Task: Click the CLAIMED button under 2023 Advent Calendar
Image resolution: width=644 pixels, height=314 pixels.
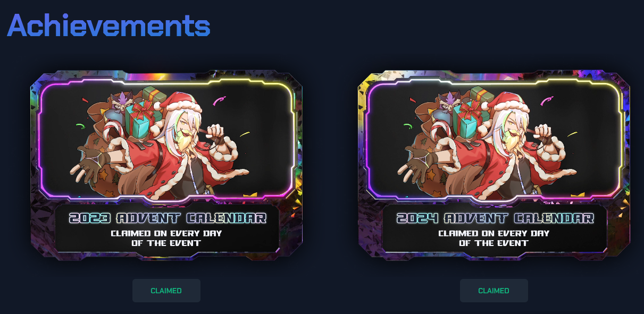Action: click(x=166, y=291)
